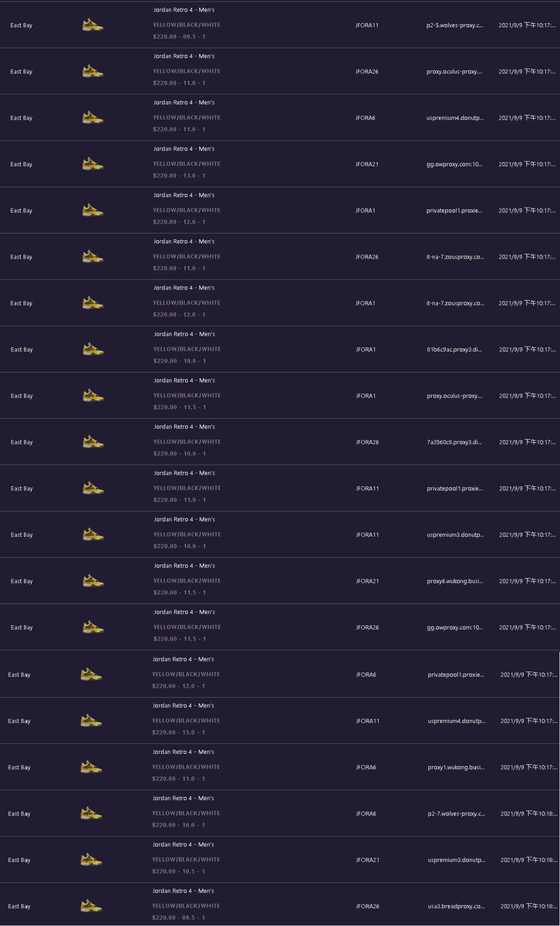Screen dimensions: 560x926
Task: Click 'East Bay' in the 81b6c9ac.proxy3 row
Action: click(22, 350)
